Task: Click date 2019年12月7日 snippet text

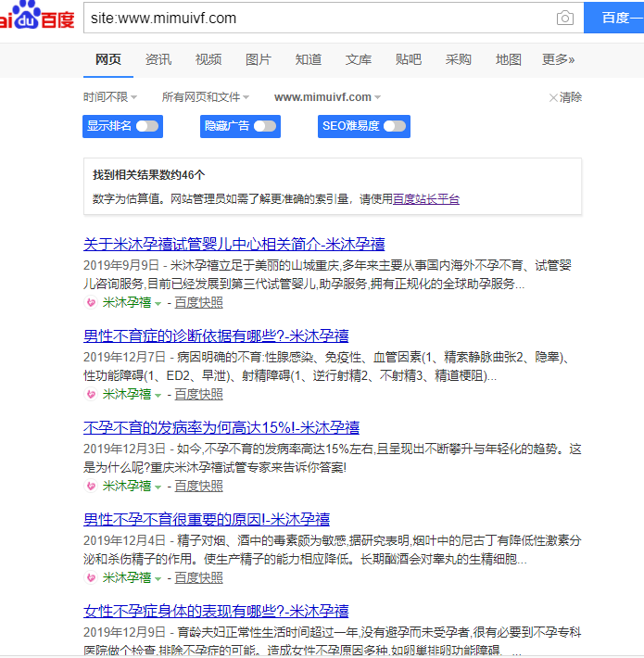Action: [124, 357]
